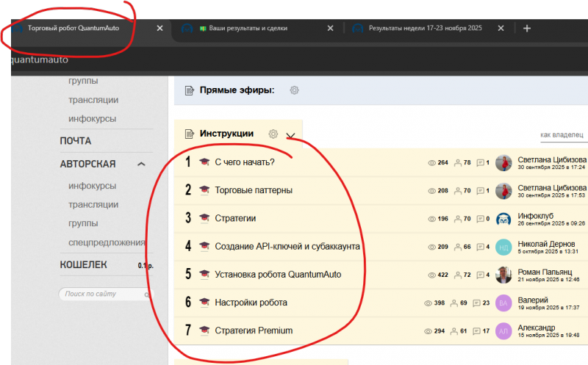Click views eye icon showing 422
Viewport: 588px width, 365px height.
point(432,275)
